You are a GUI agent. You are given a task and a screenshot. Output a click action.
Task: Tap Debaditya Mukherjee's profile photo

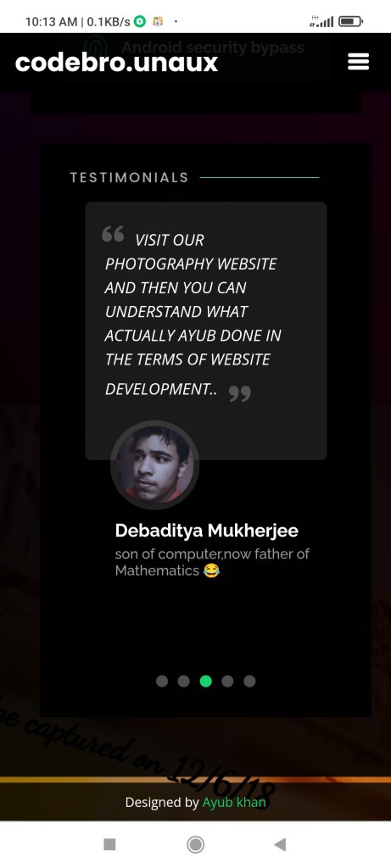coord(154,465)
